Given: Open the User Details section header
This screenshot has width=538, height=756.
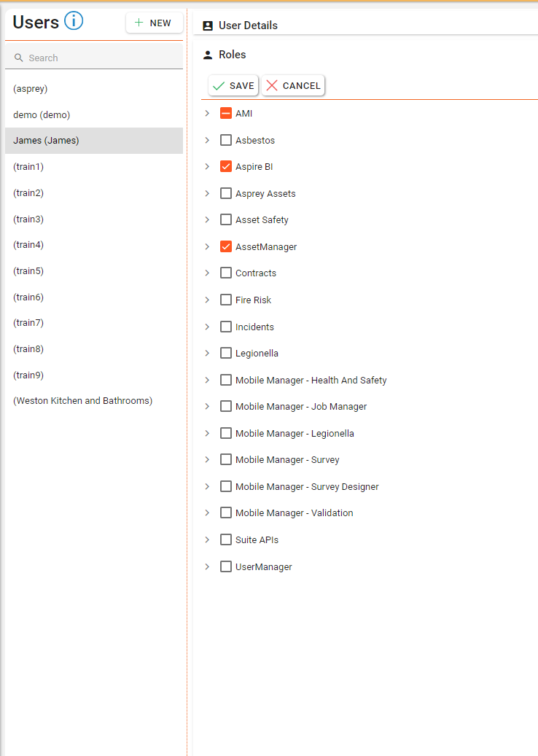Looking at the screenshot, I should click(x=248, y=26).
